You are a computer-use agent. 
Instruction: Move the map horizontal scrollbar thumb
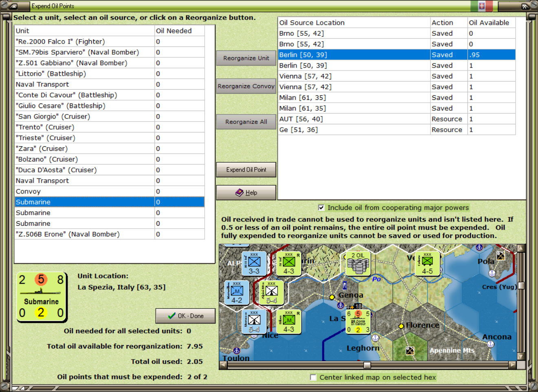coord(367,365)
